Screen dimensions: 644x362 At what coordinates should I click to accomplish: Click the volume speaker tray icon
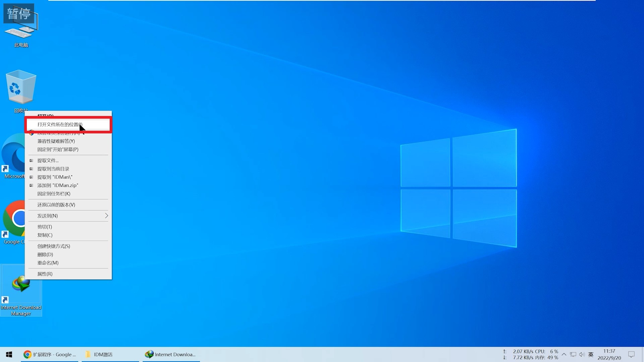pos(582,354)
